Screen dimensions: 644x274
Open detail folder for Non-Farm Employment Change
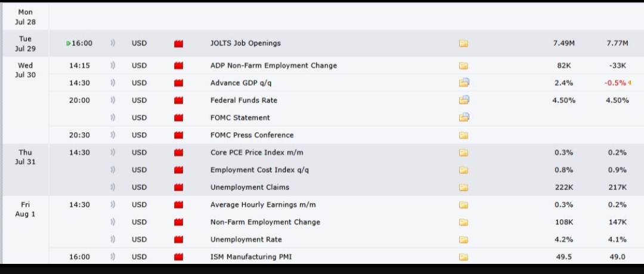click(463, 222)
